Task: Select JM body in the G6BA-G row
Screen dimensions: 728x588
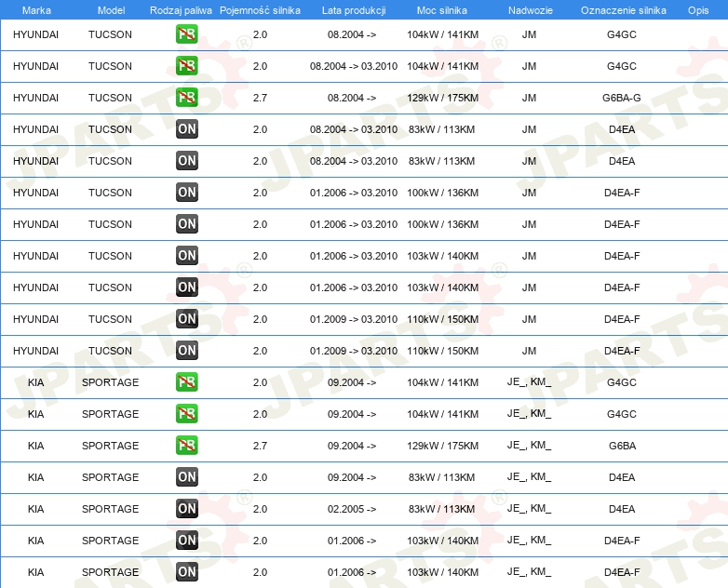Action: tap(529, 98)
